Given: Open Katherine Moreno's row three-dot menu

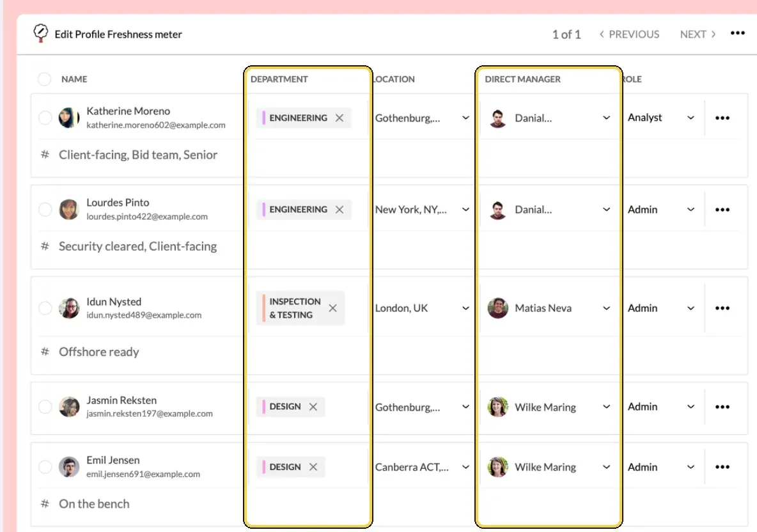Looking at the screenshot, I should 722,118.
